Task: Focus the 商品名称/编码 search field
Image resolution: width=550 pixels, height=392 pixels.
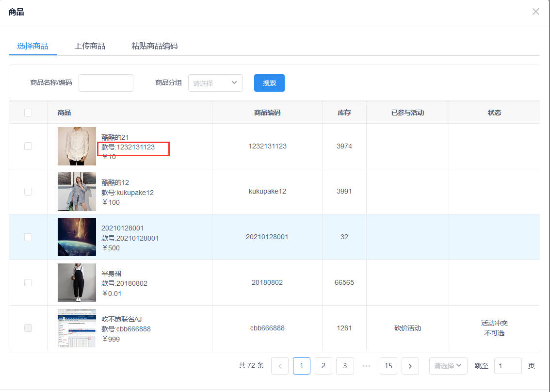Action: 106,83
